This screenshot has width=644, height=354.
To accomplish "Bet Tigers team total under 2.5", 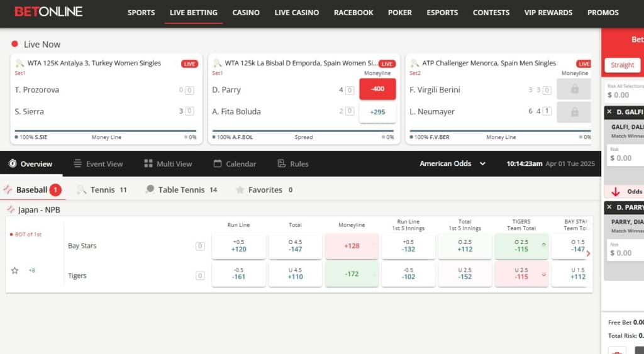I will [x=521, y=274].
